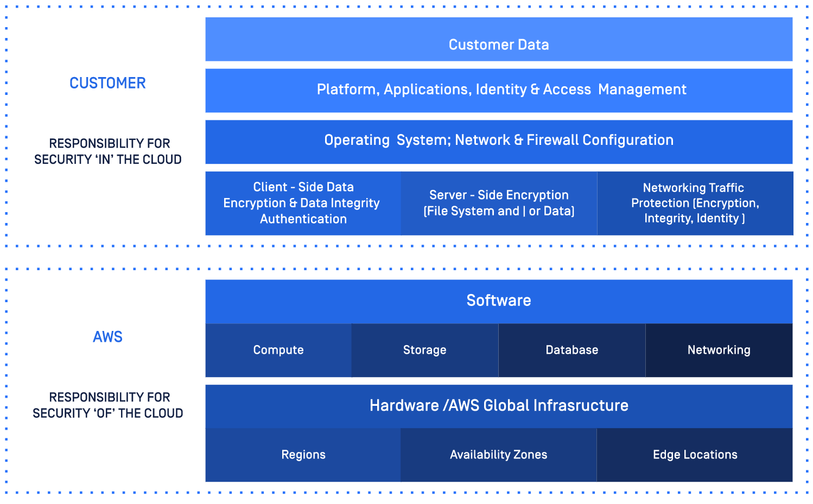Click the Software header bar

point(498,301)
